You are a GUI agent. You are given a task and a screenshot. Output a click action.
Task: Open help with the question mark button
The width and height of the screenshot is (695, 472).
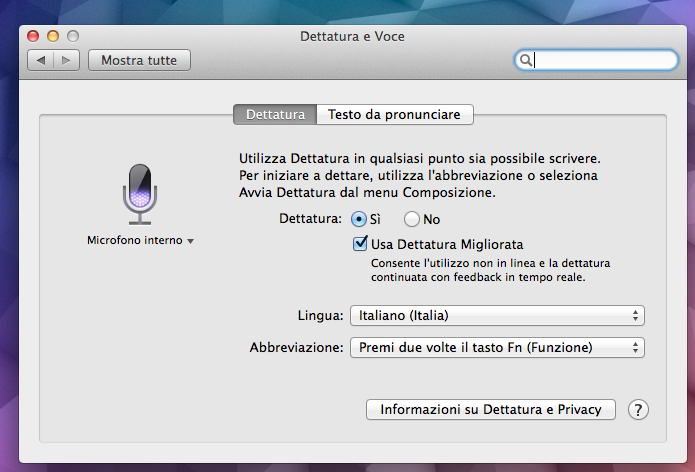[638, 409]
